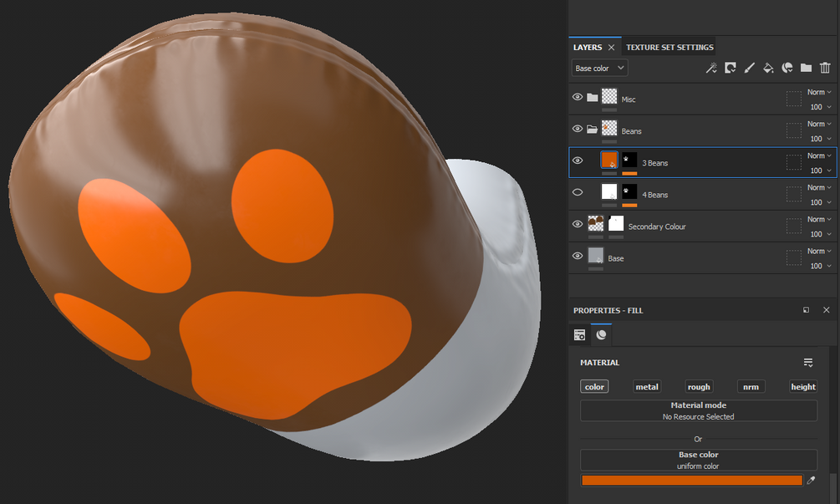Viewport: 840px width, 504px height.
Task: Add a fill layer with bucket icon
Action: click(x=768, y=68)
